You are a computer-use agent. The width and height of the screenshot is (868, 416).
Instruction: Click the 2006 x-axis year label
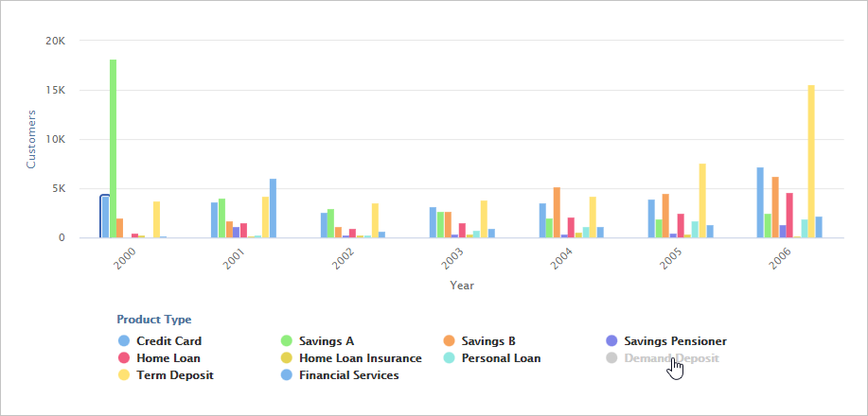(x=780, y=258)
